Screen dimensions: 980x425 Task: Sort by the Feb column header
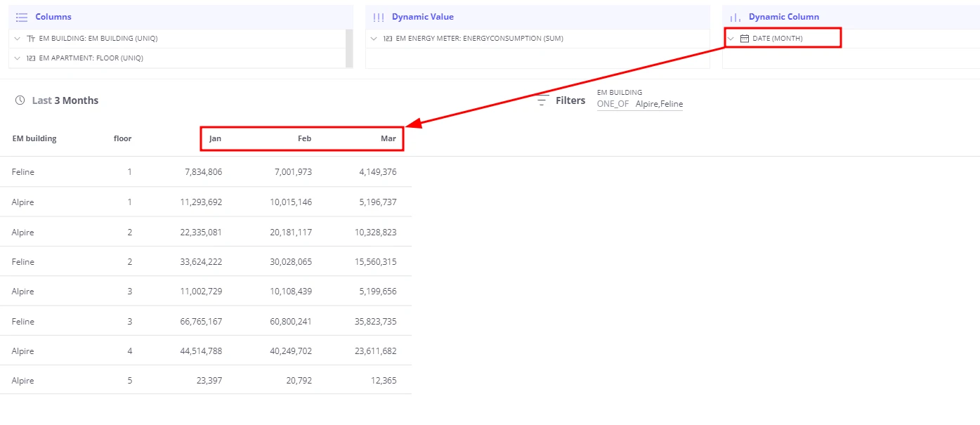coord(304,138)
